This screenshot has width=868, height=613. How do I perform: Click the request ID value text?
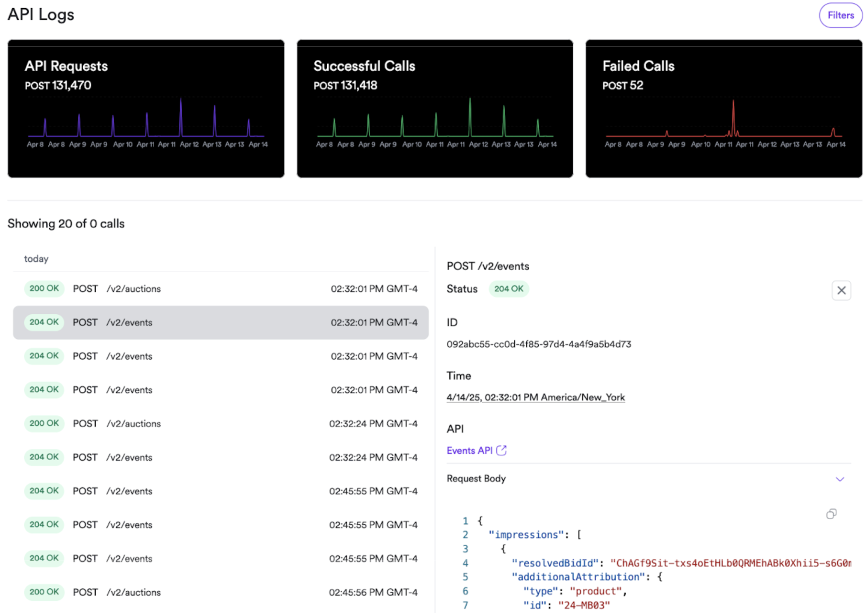540,344
